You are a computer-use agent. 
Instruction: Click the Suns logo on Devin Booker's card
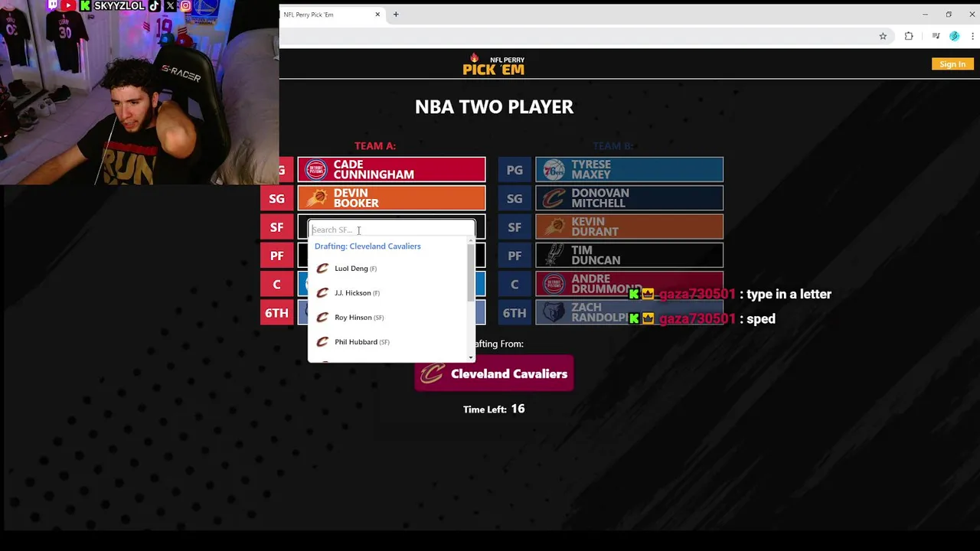[316, 198]
